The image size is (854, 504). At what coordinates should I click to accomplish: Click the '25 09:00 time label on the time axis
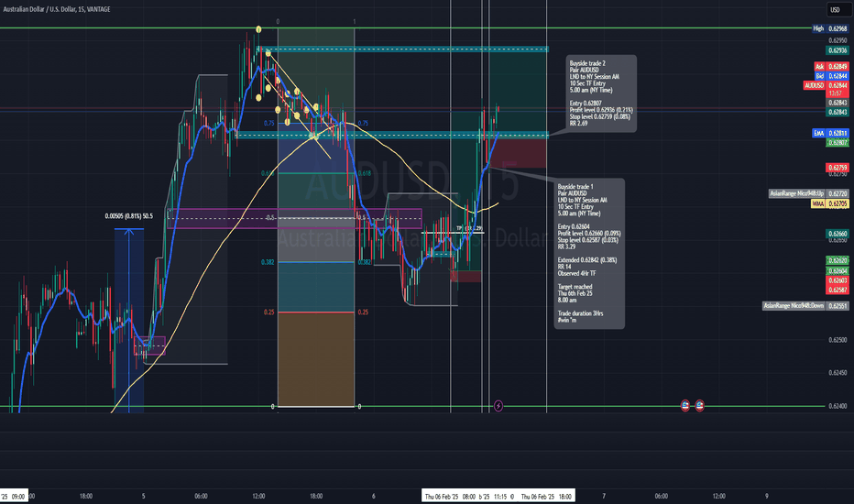13,496
